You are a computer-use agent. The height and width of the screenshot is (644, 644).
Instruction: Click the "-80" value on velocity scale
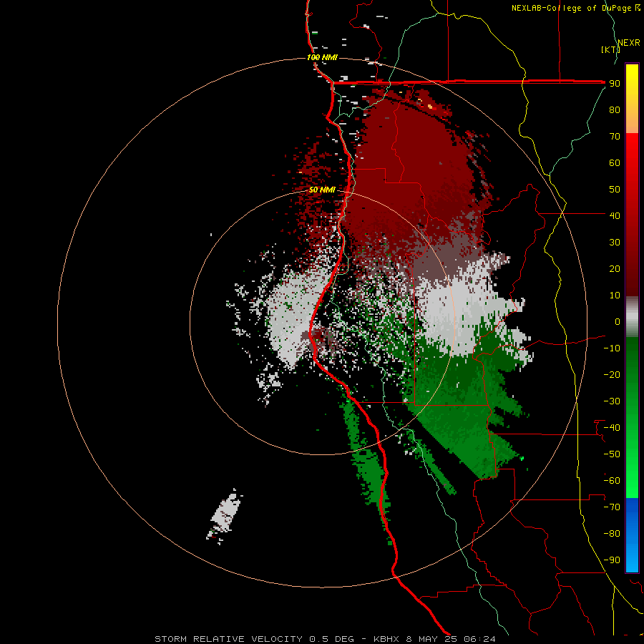tap(612, 534)
